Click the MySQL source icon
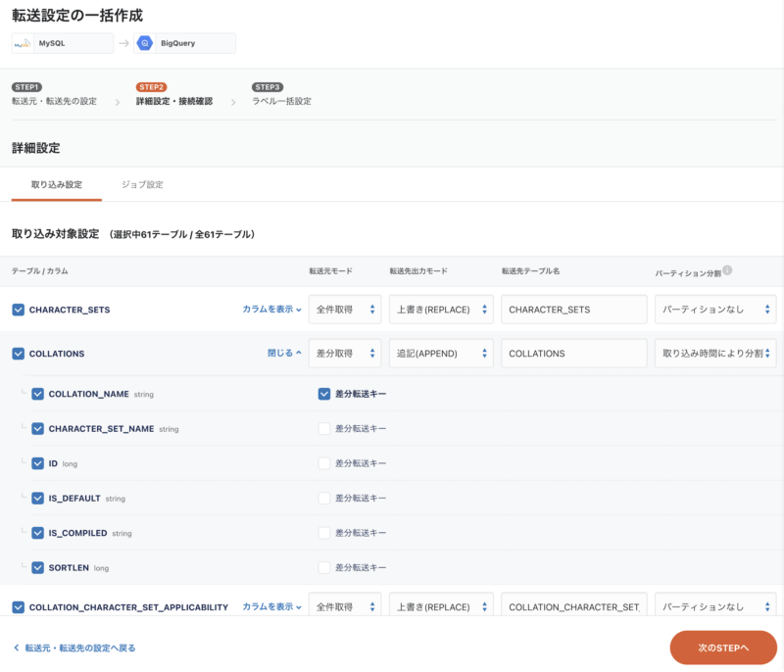 point(23,43)
